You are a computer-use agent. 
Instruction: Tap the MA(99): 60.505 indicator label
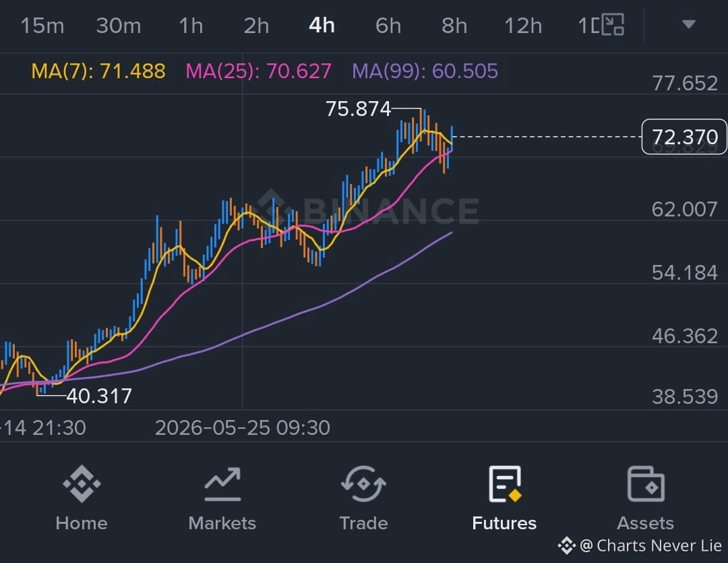pyautogui.click(x=425, y=71)
